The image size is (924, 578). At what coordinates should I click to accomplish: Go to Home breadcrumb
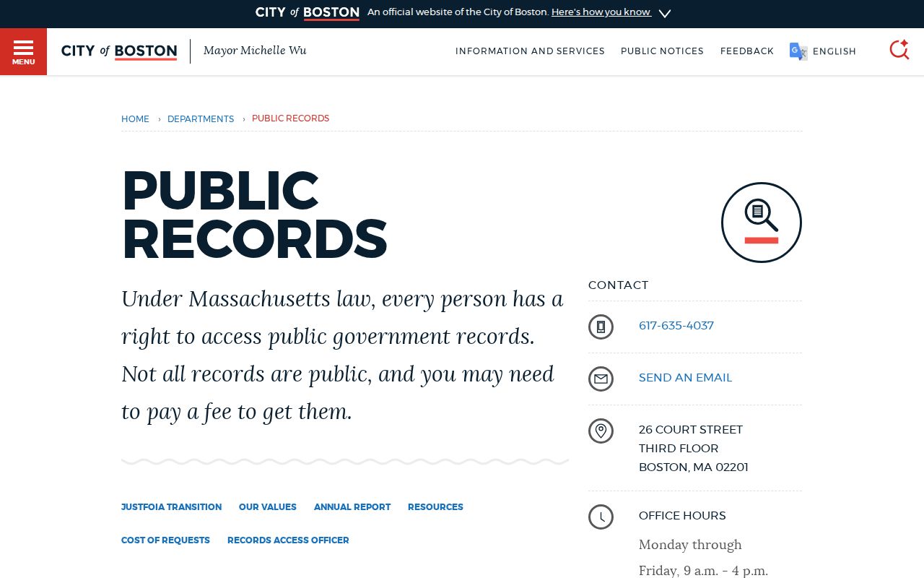pyautogui.click(x=135, y=119)
